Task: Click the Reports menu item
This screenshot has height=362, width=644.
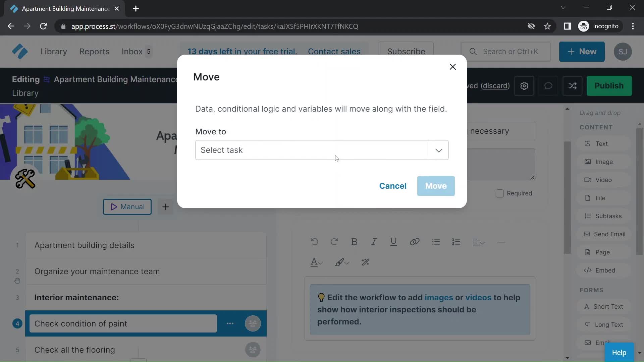Action: coord(94,52)
